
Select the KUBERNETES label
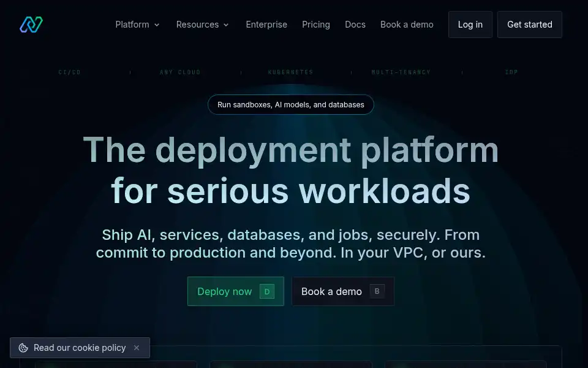[290, 72]
